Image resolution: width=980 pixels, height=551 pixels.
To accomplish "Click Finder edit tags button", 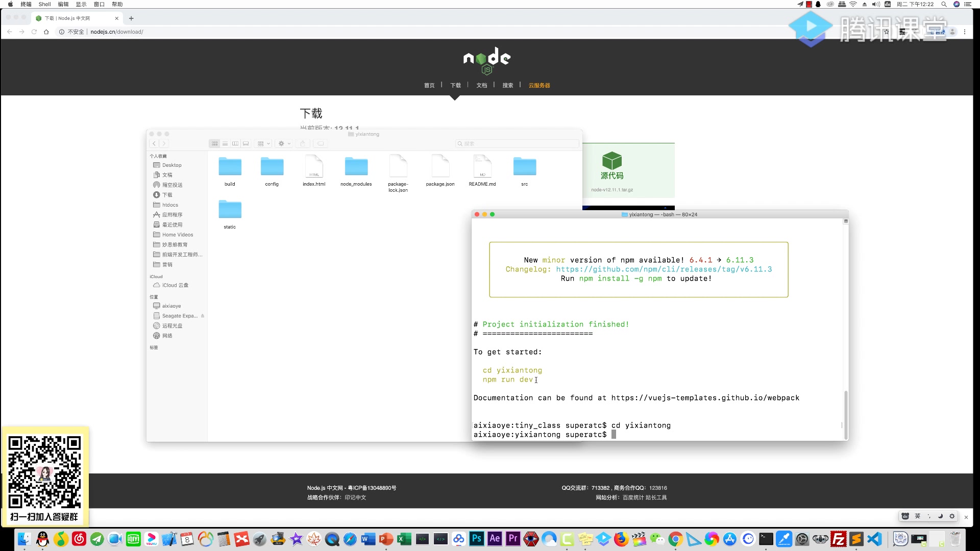I will coord(321,144).
